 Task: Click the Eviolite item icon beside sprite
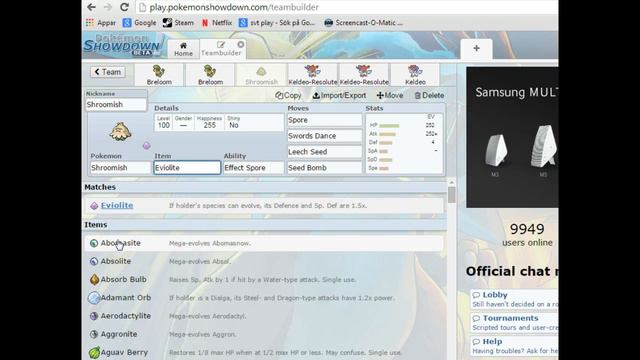(147, 145)
